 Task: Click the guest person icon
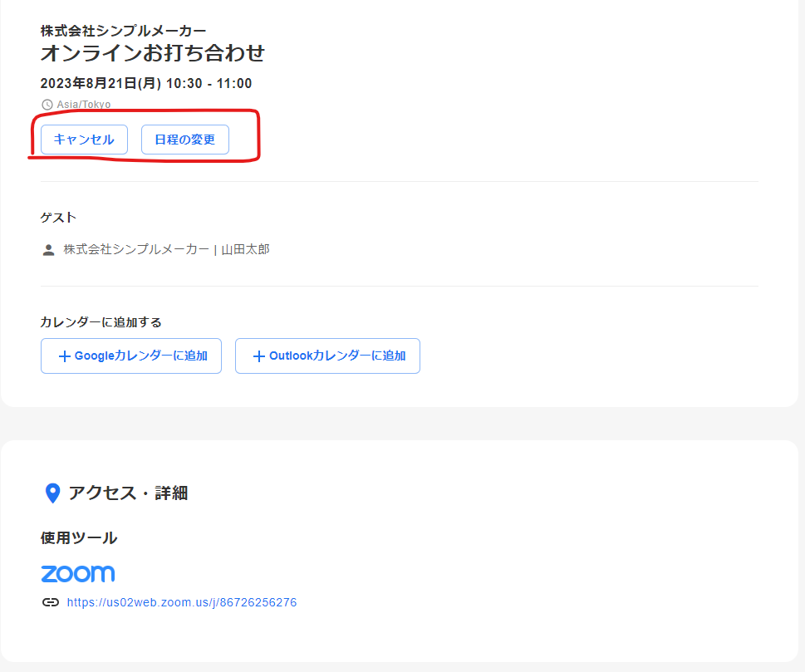(x=49, y=250)
